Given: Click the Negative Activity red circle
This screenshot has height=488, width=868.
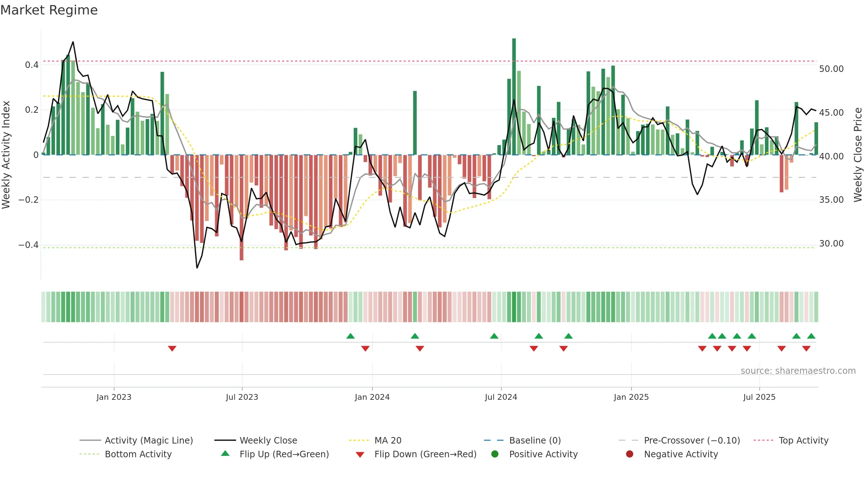Looking at the screenshot, I should coord(630,454).
